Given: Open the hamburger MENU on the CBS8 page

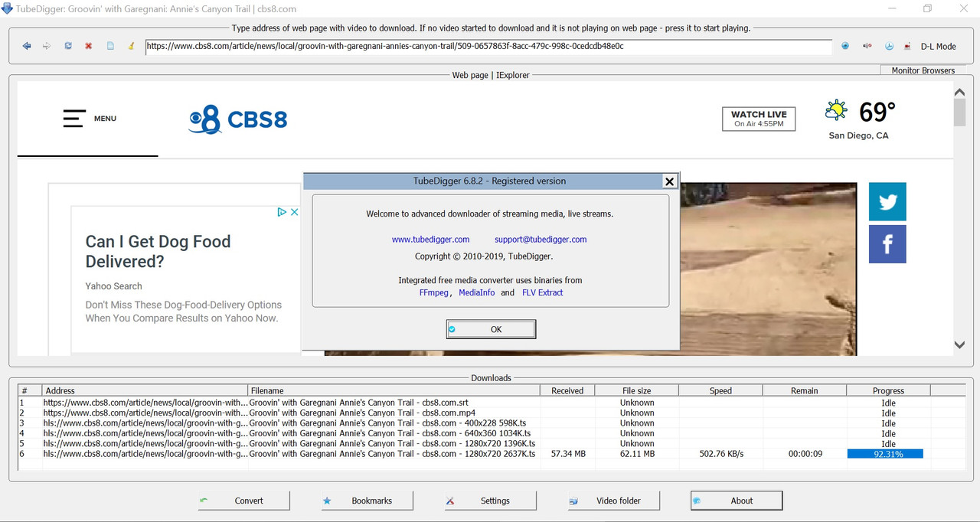Looking at the screenshot, I should [x=90, y=119].
